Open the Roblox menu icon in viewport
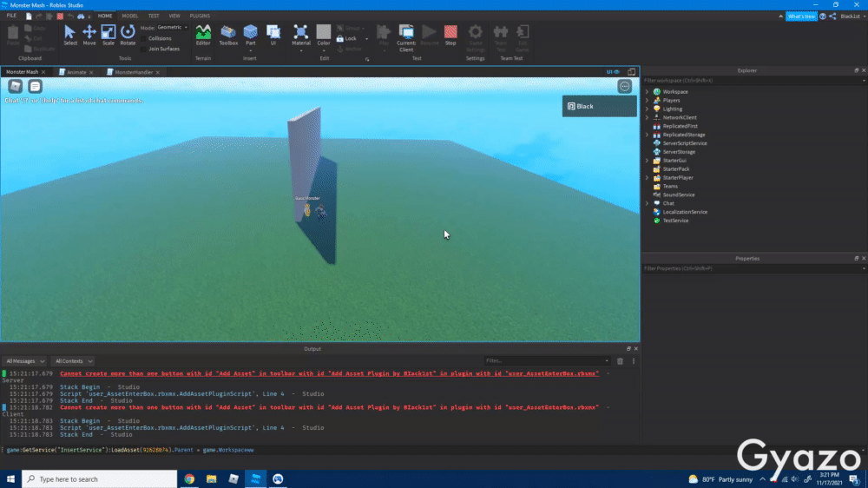Viewport: 868px width, 488px height. (x=15, y=87)
